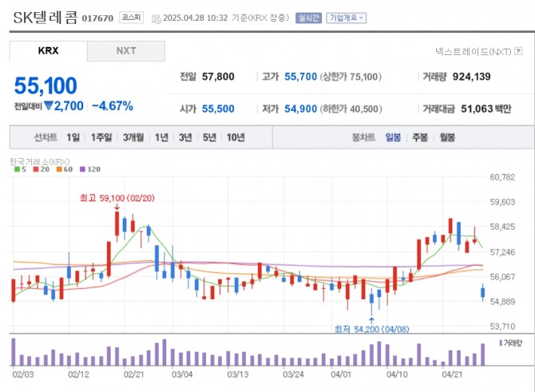Image resolution: width=535 pixels, height=392 pixels.
Task: Open the 기업개요 dropdown
Action: click(347, 17)
